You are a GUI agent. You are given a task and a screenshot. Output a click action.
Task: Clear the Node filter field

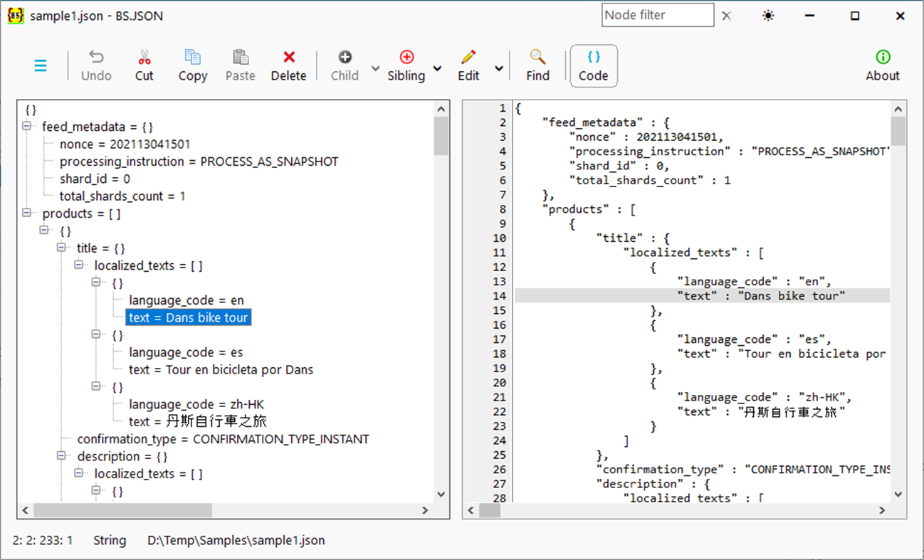tap(726, 16)
